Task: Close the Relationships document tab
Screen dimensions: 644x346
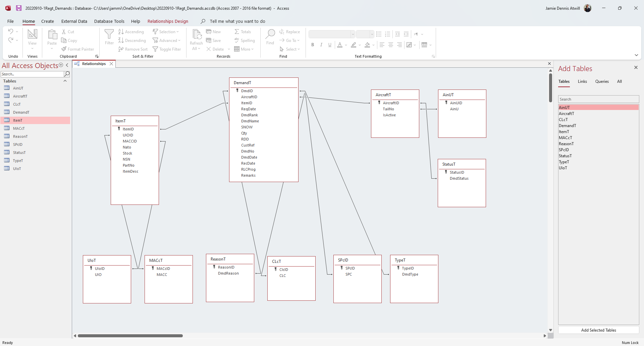Action: (x=111, y=64)
